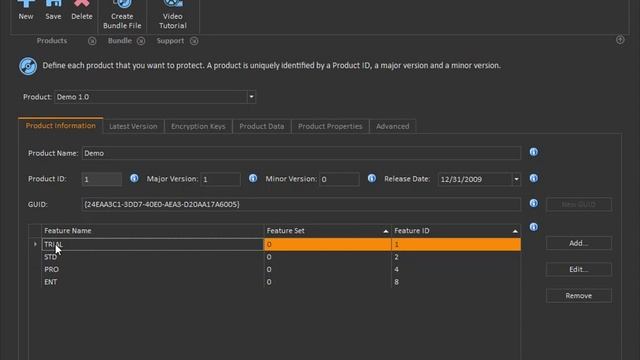Click the Minor Version field
Viewport: 640px width, 360px height.
(339, 179)
